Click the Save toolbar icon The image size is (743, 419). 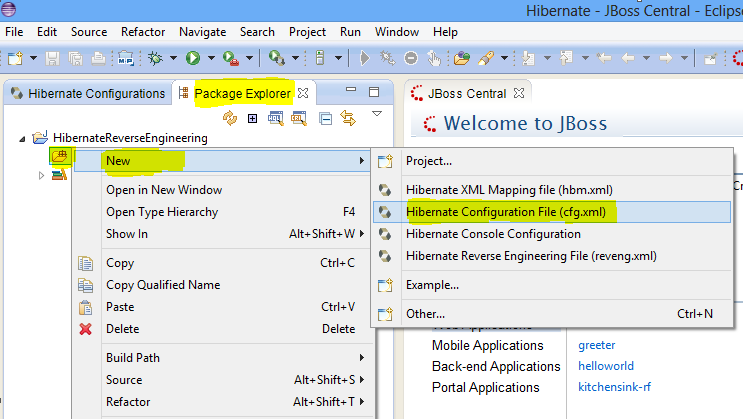point(52,58)
